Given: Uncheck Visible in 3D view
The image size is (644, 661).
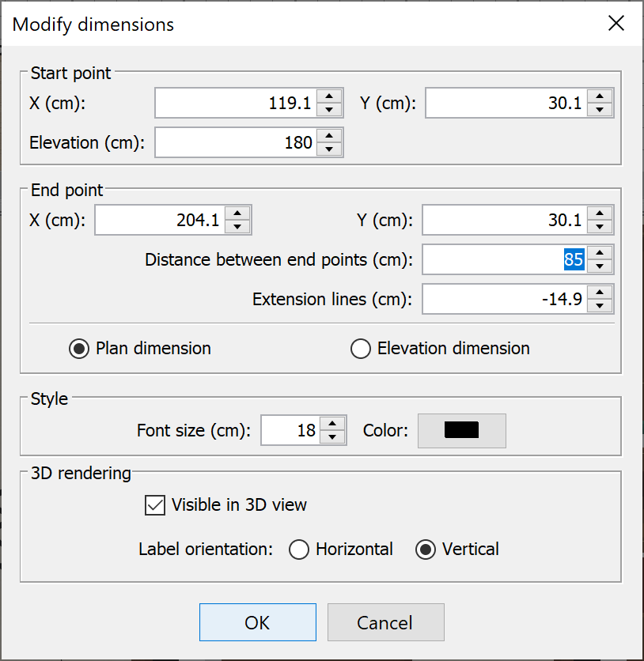Looking at the screenshot, I should point(154,505).
